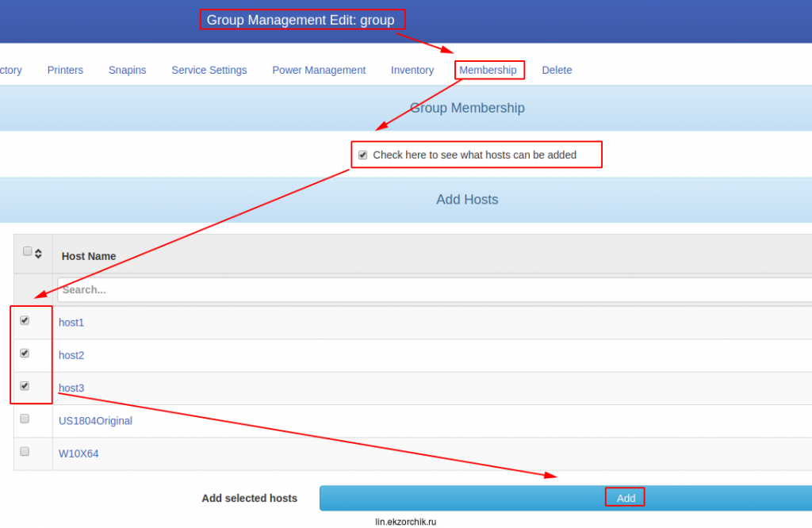Open the US1804Original host link

95,421
